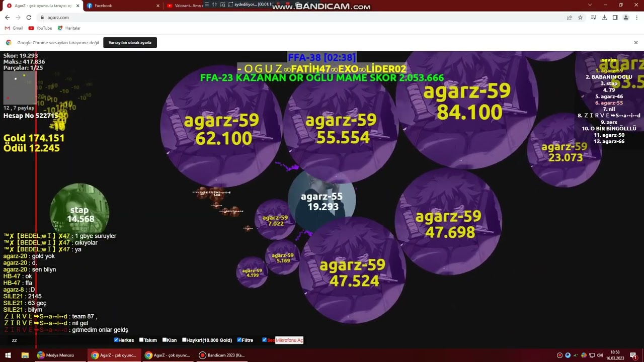Screen dimensions: 644x362
Task: Open Windows notification center icon
Action: pyautogui.click(x=633, y=355)
